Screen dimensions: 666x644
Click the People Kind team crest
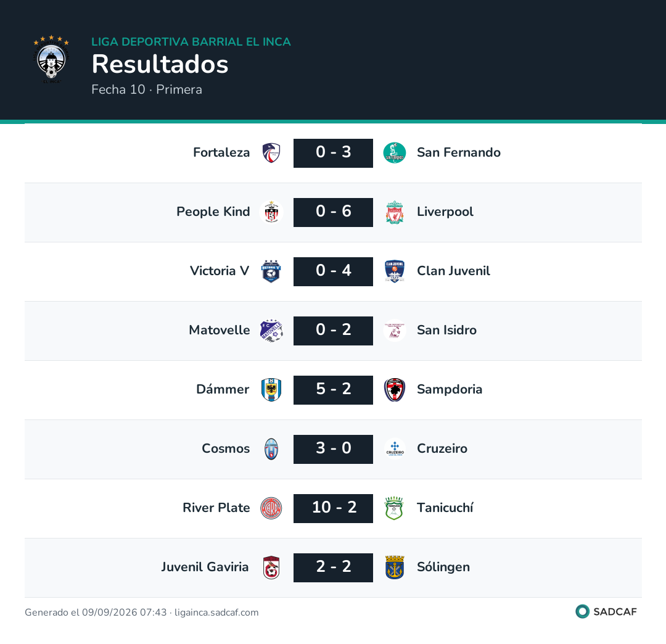tap(271, 212)
